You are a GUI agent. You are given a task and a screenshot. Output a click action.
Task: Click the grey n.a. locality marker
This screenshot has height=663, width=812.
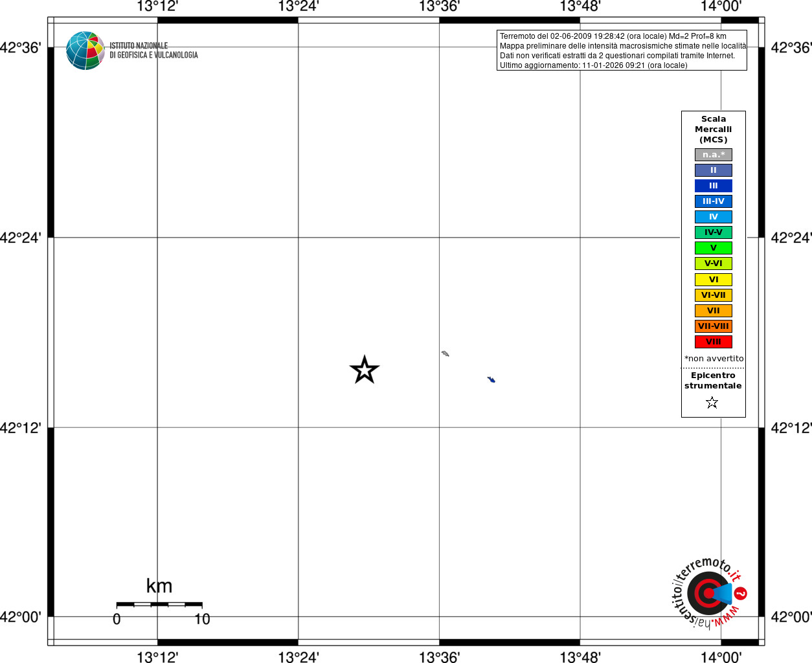(x=445, y=354)
